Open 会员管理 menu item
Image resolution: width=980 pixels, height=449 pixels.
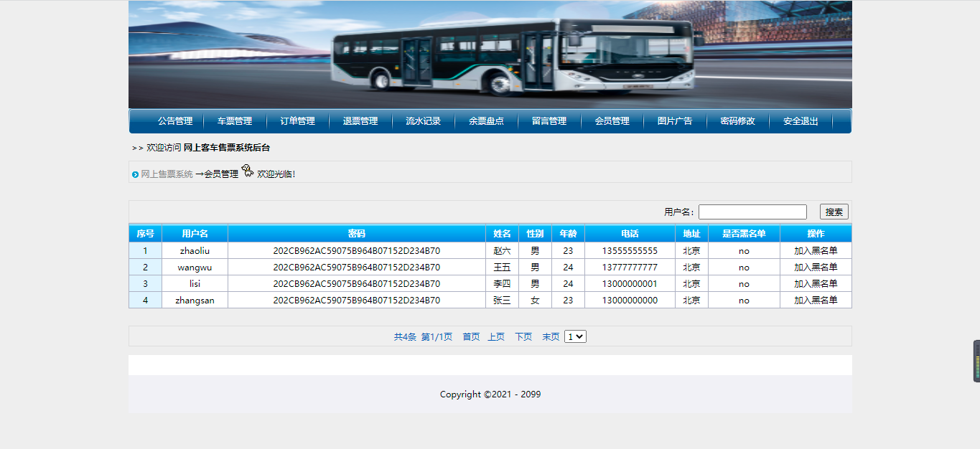(x=612, y=121)
